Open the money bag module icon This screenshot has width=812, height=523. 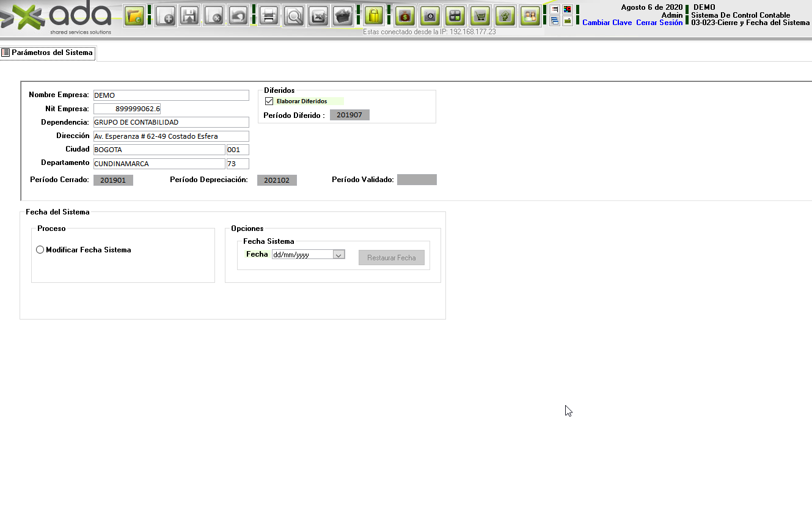pyautogui.click(x=404, y=16)
